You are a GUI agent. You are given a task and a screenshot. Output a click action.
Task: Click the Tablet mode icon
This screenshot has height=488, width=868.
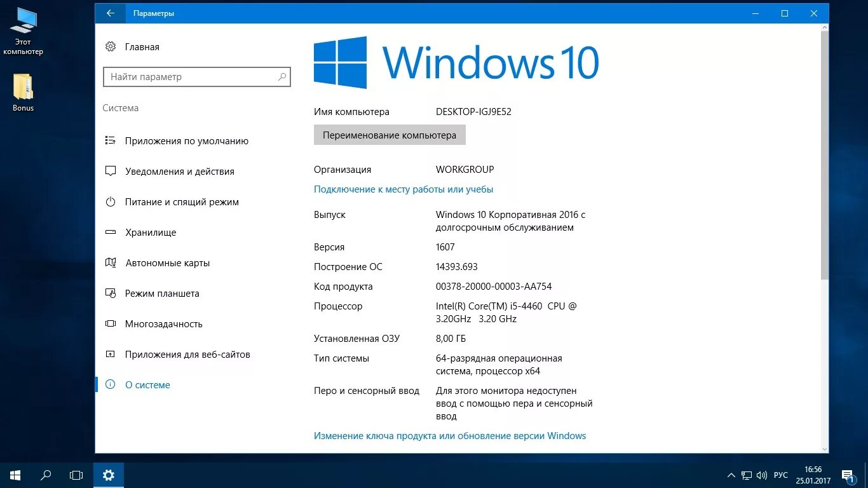[111, 294]
